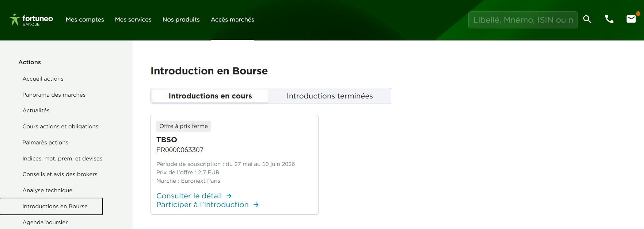Open Nos produits menu
644x229 pixels.
[x=181, y=20]
